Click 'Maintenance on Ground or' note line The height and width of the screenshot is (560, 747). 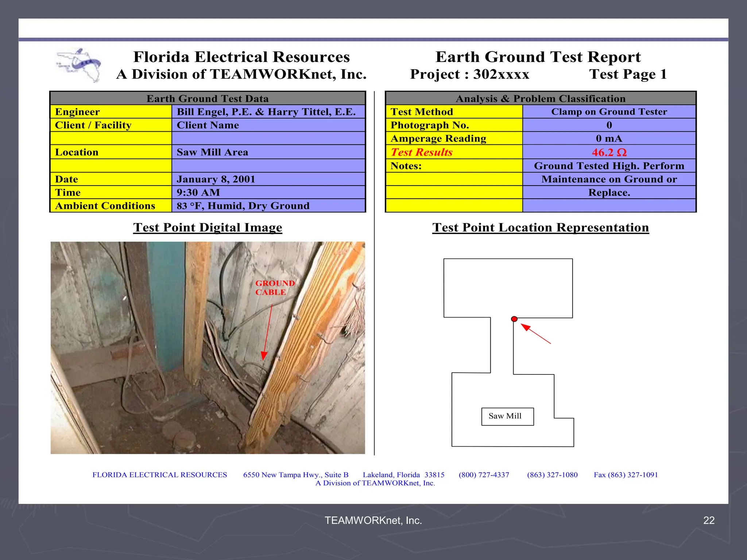tap(609, 179)
